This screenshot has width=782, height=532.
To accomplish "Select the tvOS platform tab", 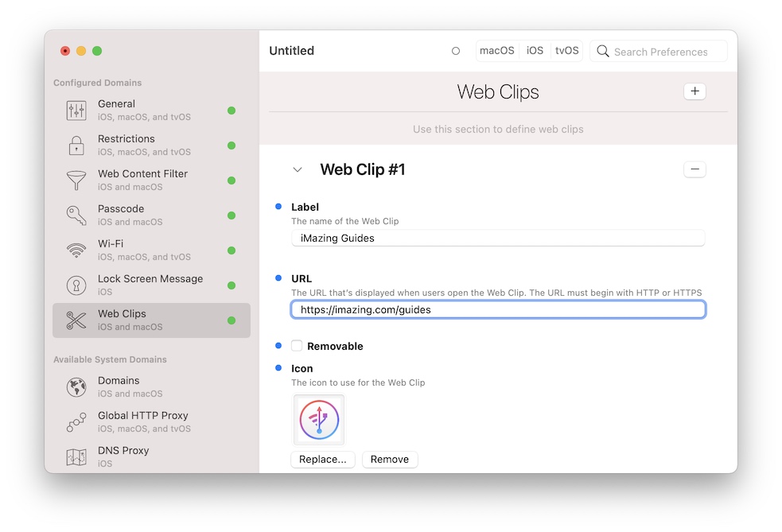I will 566,51.
